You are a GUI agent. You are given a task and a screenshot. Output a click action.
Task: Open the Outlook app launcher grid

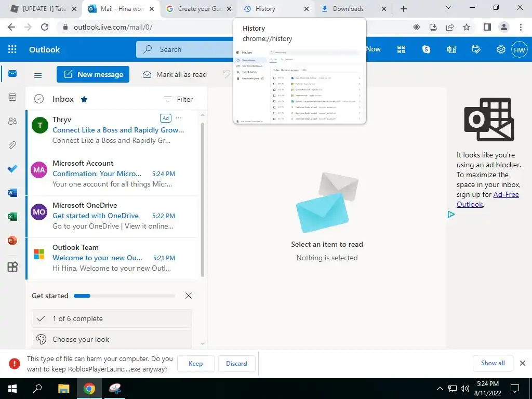click(12, 49)
